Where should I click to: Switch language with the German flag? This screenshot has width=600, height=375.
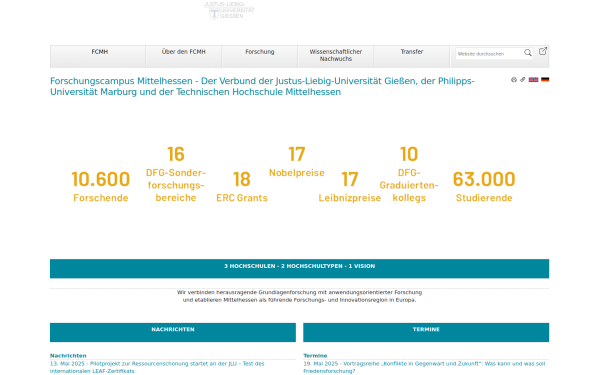(545, 80)
